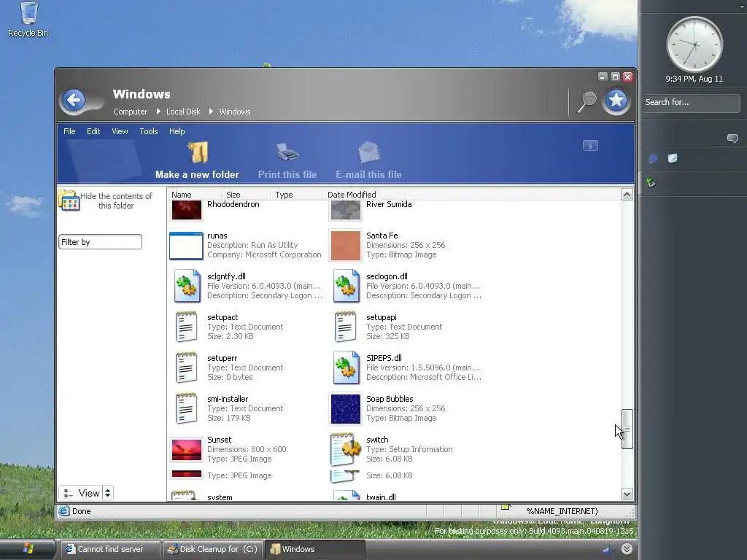Click the twain.dll file name
Screen dimensions: 747x560
pyautogui.click(x=381, y=497)
